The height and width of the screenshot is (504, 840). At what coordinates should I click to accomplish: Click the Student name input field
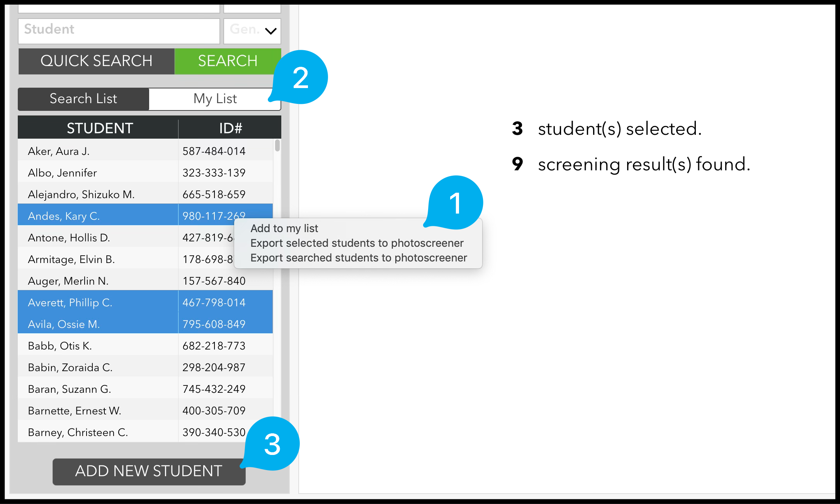pyautogui.click(x=119, y=30)
